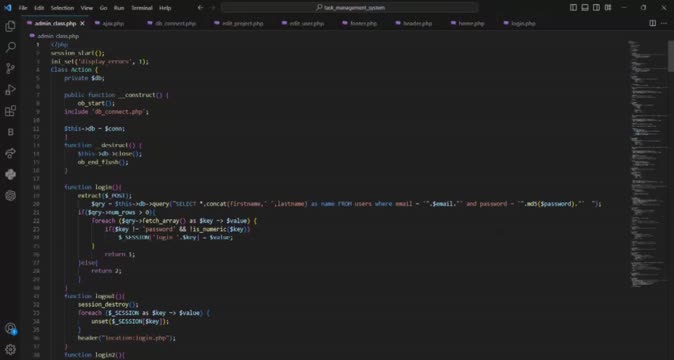
Task: Open the Terminal menu
Action: [x=142, y=8]
